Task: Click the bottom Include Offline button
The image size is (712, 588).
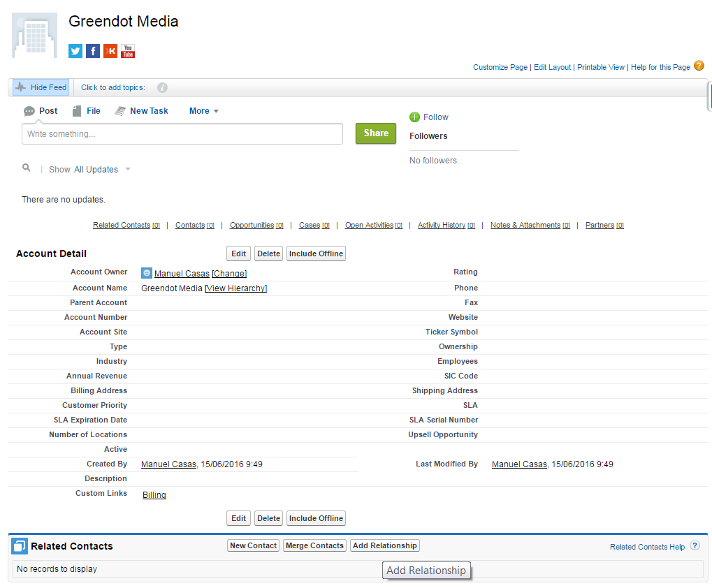Action: [316, 518]
